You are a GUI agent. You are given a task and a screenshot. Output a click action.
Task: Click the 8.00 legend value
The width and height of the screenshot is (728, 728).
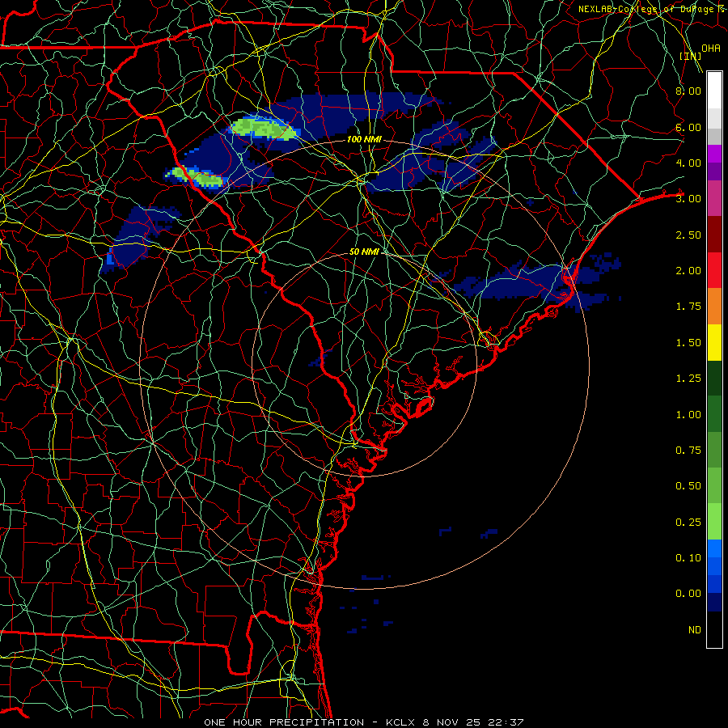click(x=688, y=91)
